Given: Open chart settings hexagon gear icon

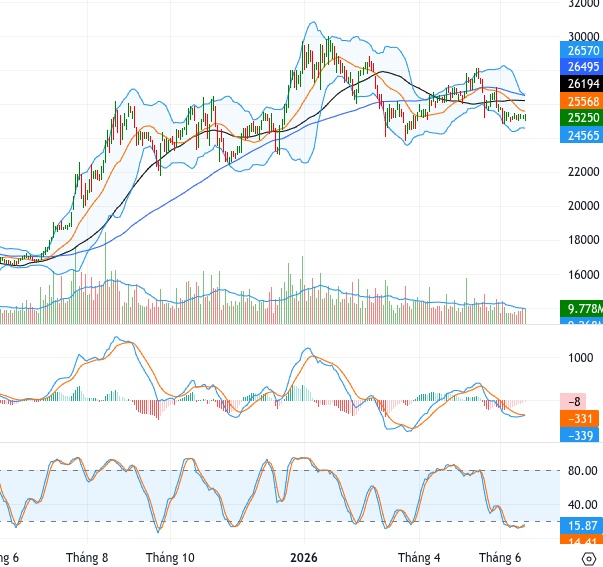Looking at the screenshot, I should tap(590, 558).
